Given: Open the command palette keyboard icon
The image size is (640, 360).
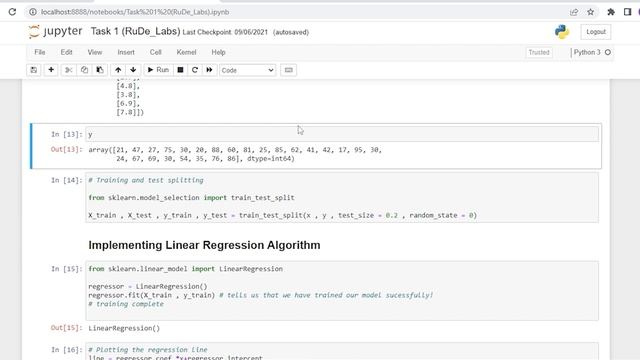Looking at the screenshot, I should pos(289,70).
